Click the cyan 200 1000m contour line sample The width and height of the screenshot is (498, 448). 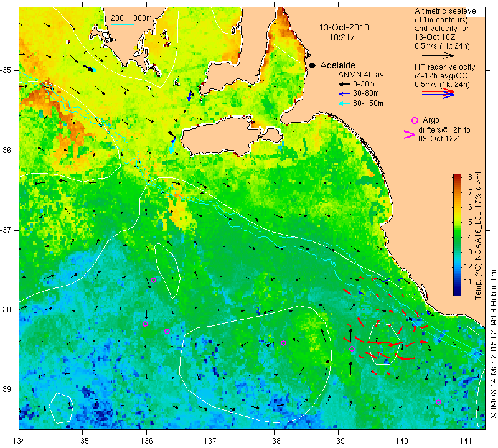tap(122, 24)
